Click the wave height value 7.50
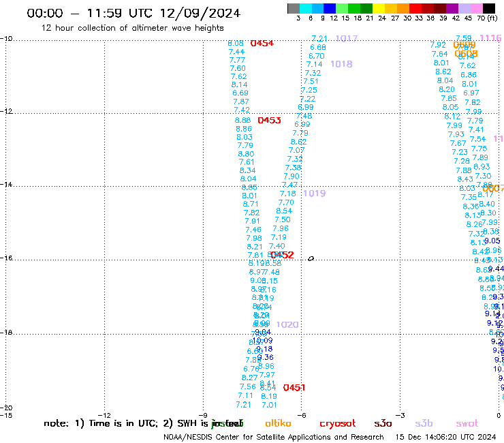 (283, 219)
